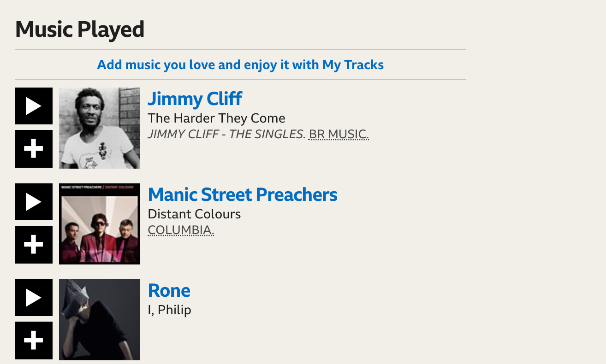Click the Distant Colours track title text

pyautogui.click(x=194, y=214)
